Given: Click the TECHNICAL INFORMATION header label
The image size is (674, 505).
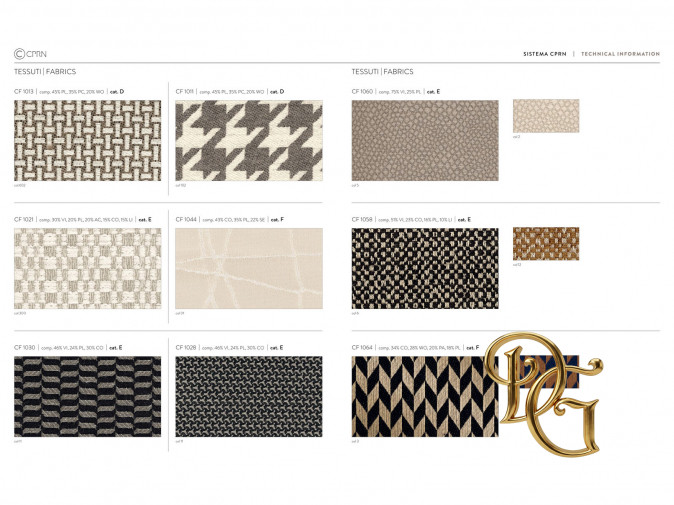Looking at the screenshot, I should pyautogui.click(x=620, y=54).
